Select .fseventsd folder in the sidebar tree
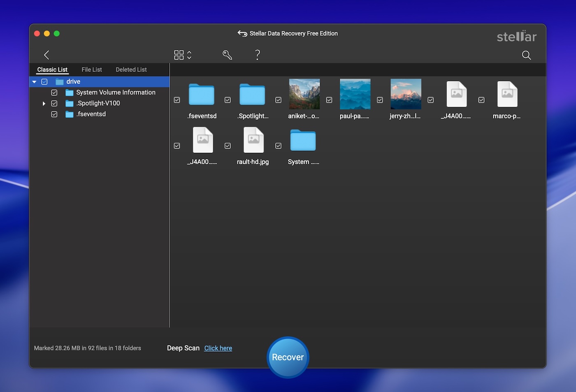Viewport: 576px width, 392px height. click(91, 114)
